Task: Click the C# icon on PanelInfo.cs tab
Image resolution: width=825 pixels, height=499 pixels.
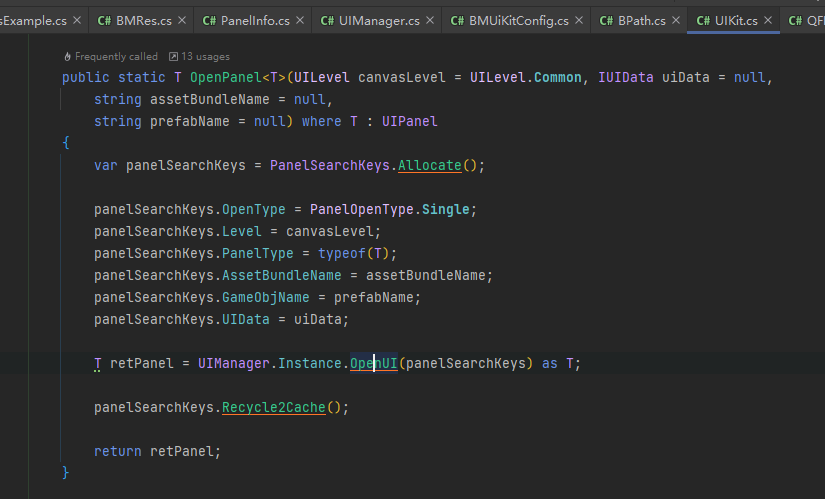Action: tap(209, 21)
